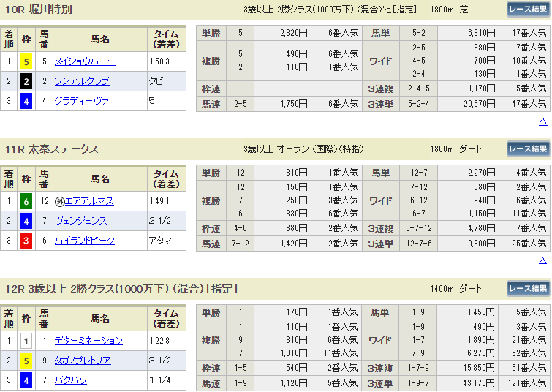
Task: Click 馬連 payout 1,420円
Action: pyautogui.click(x=294, y=244)
